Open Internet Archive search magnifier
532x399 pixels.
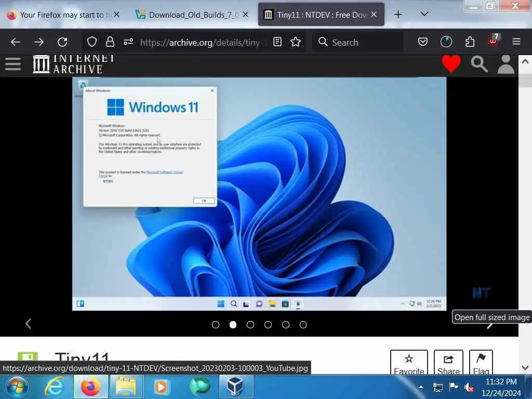click(479, 64)
